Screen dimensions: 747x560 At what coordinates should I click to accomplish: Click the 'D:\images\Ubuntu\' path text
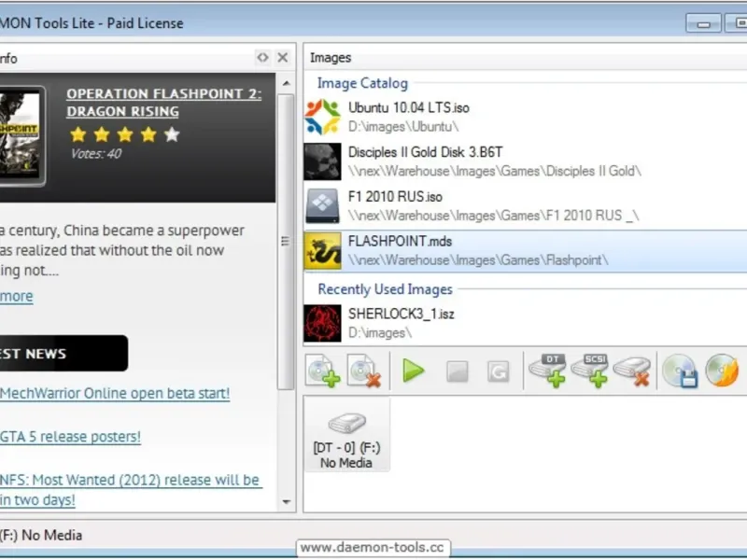(x=403, y=127)
